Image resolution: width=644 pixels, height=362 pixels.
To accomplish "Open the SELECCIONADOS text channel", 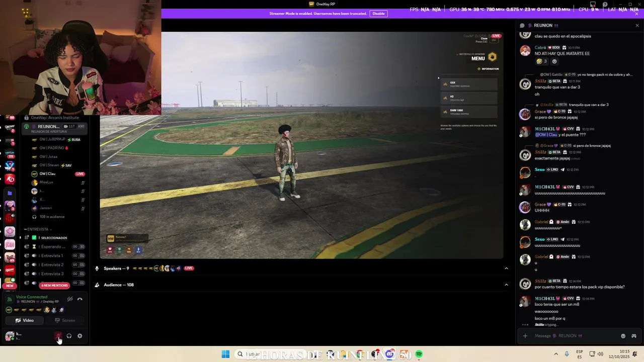I will (54, 238).
